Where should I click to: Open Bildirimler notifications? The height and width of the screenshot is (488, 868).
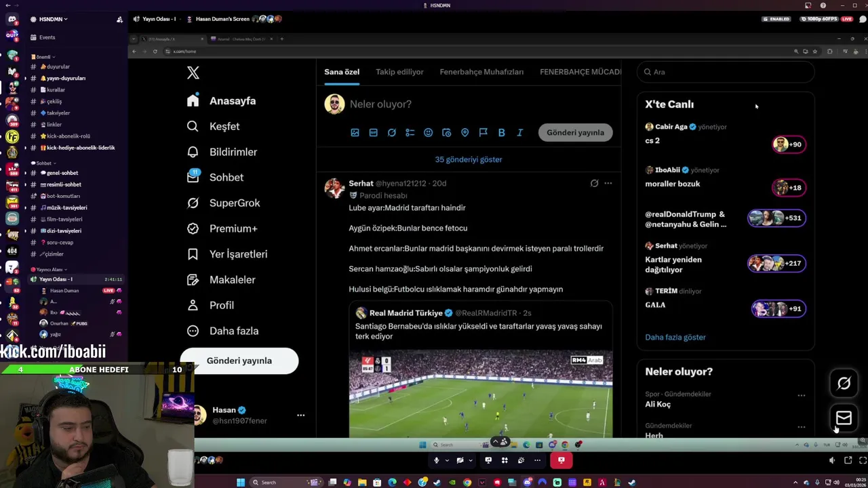222,152
